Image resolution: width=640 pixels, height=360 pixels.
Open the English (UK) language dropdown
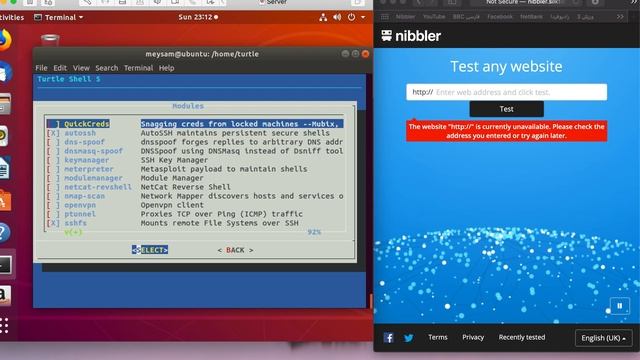coord(604,338)
